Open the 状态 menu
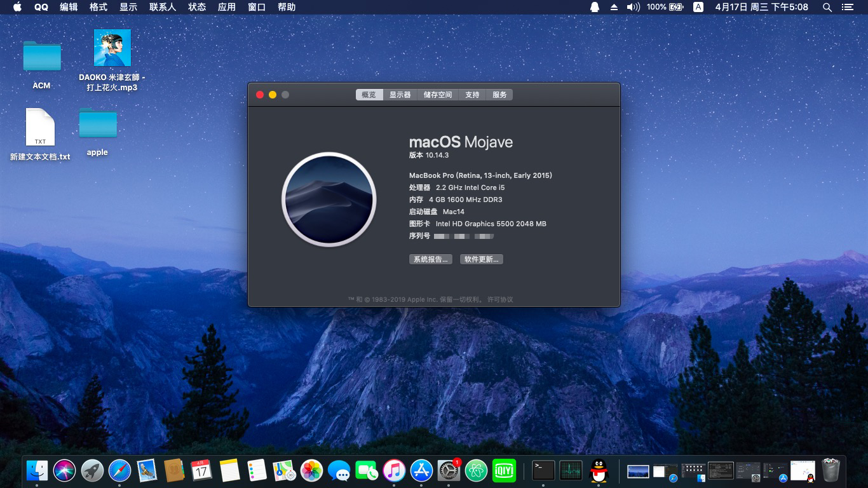 (x=197, y=7)
